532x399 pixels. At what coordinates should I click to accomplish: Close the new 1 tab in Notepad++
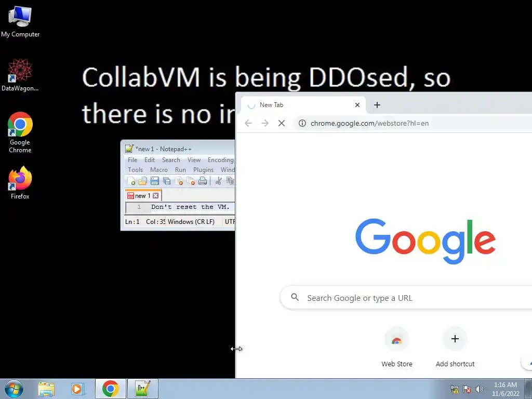click(x=155, y=196)
